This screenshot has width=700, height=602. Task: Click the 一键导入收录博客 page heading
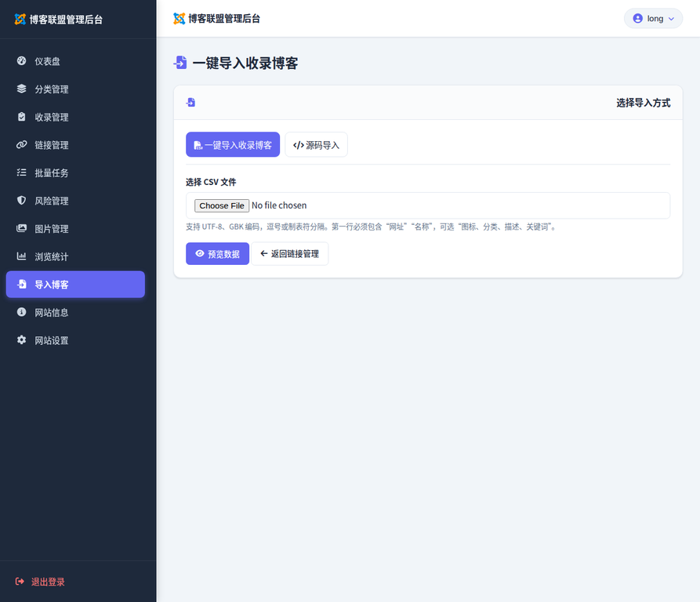pyautogui.click(x=245, y=63)
